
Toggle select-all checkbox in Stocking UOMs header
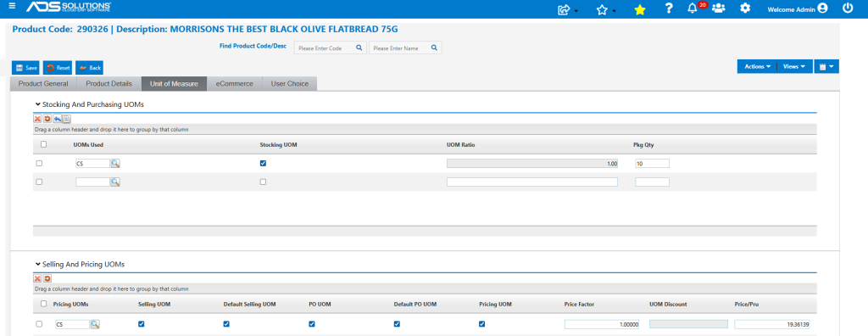(44, 144)
